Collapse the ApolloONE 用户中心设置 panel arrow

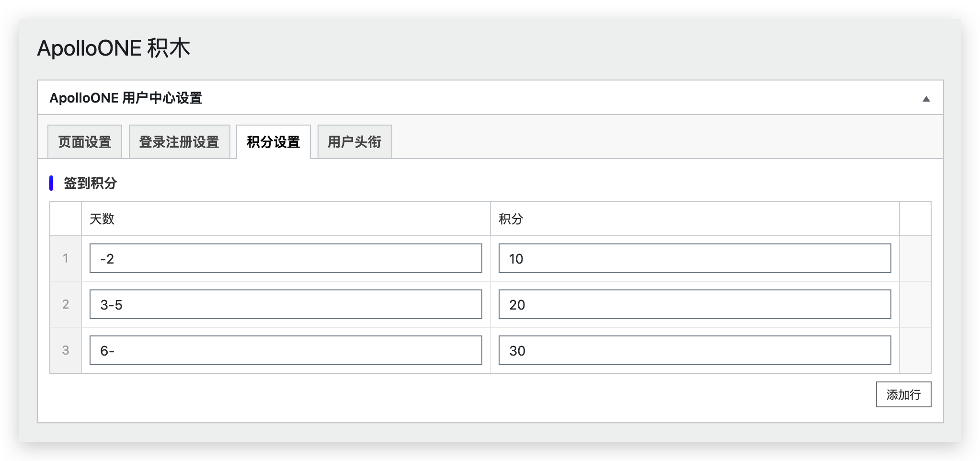pyautogui.click(x=926, y=99)
